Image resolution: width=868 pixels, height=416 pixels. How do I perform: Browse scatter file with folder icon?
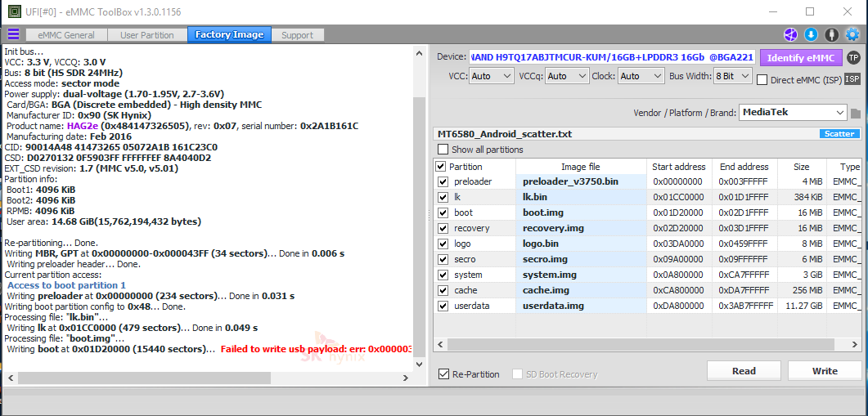coord(856,114)
